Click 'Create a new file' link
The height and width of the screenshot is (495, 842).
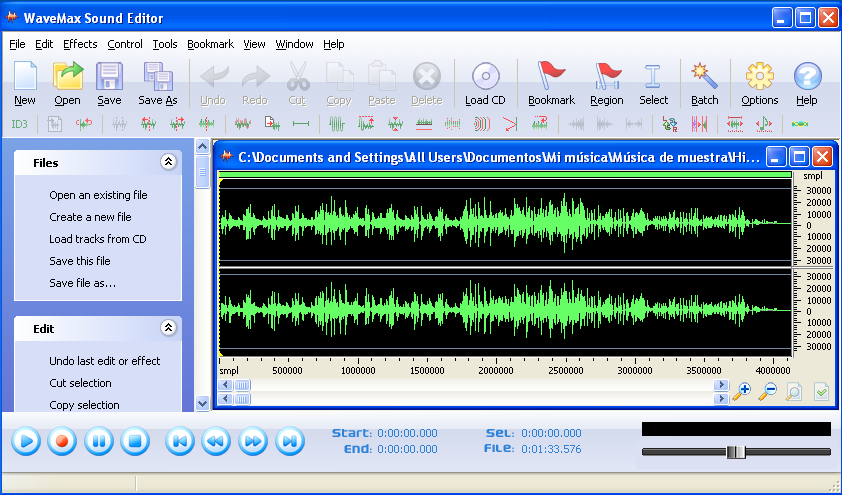coord(90,217)
